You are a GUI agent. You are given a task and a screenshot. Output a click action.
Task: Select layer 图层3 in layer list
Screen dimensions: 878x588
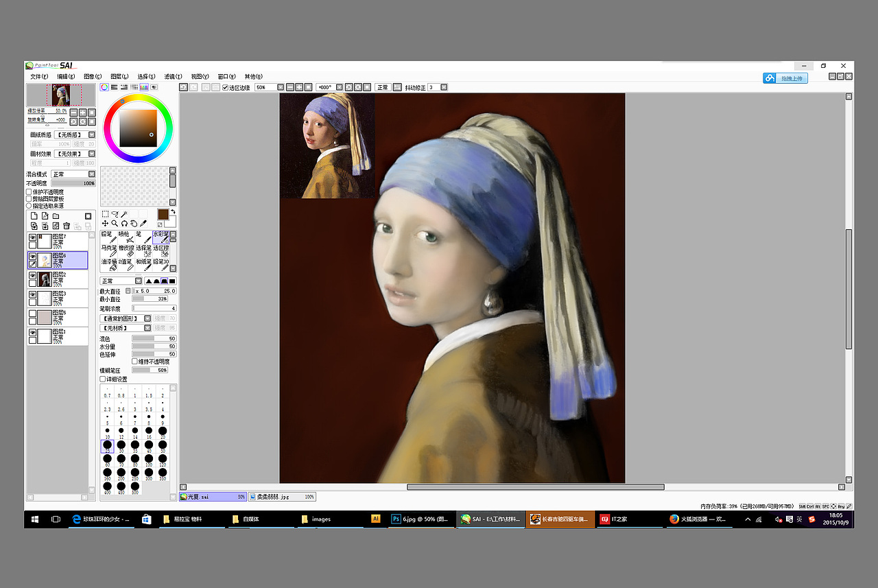(58, 298)
